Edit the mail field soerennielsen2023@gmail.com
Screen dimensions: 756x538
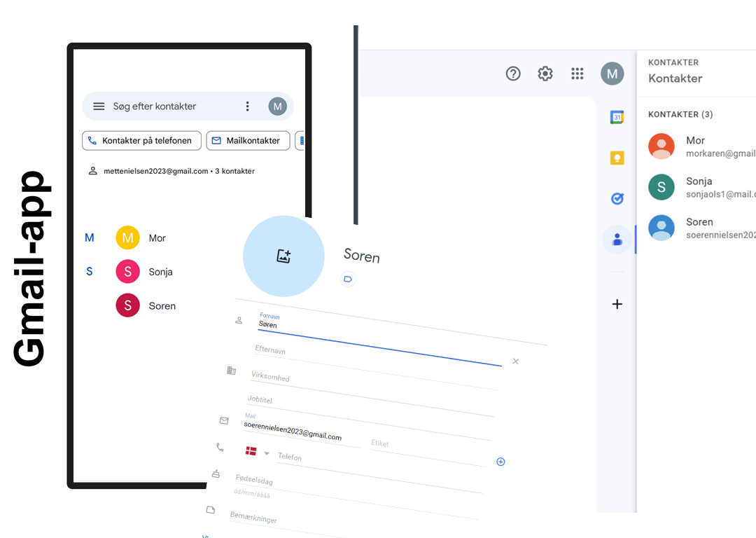(x=301, y=430)
